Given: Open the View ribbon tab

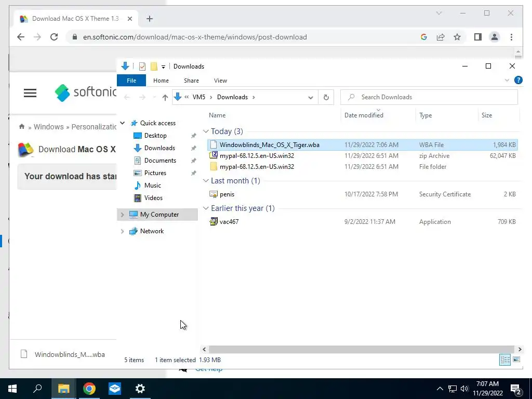Looking at the screenshot, I should pyautogui.click(x=220, y=81).
